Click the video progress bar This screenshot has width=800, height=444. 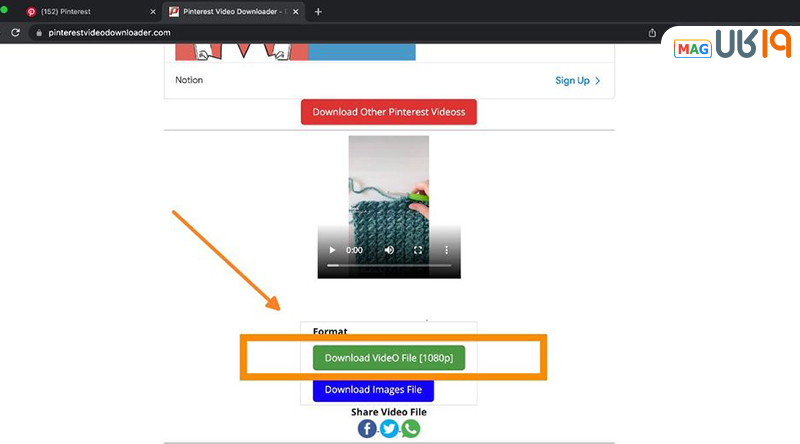point(388,266)
